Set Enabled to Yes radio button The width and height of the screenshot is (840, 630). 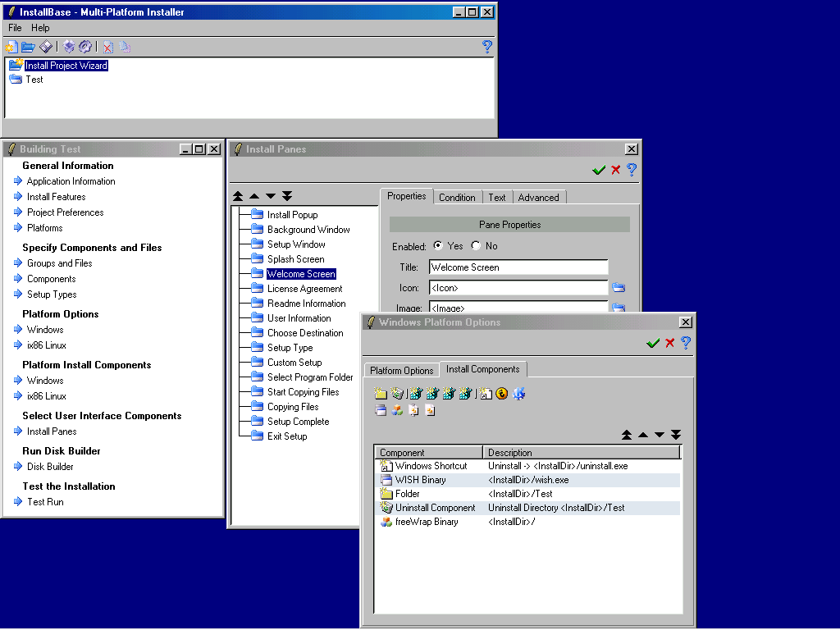tap(438, 246)
